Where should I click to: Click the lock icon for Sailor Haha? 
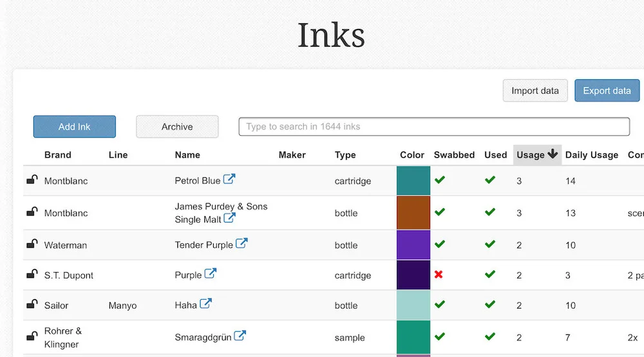[32, 304]
